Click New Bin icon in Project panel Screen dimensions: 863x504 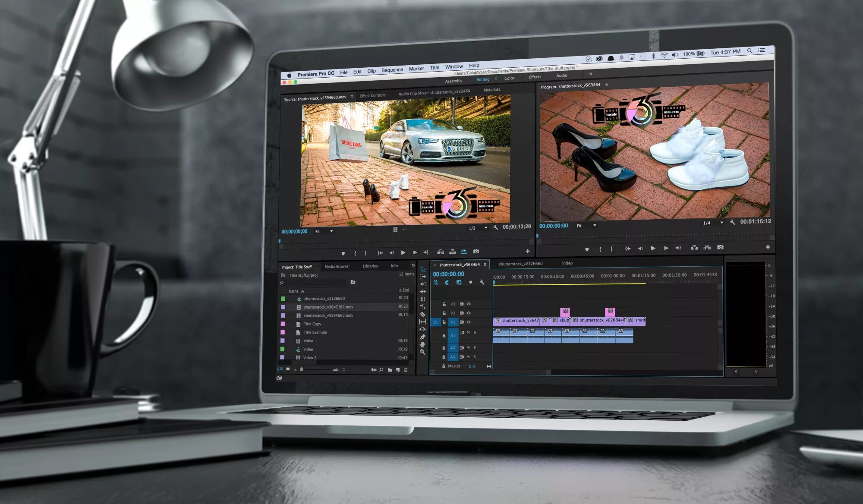coord(390,370)
